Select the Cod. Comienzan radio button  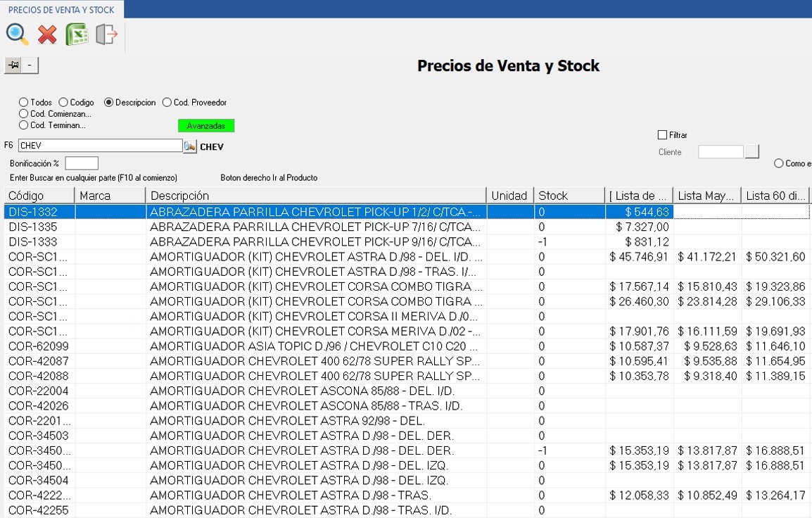pos(23,113)
